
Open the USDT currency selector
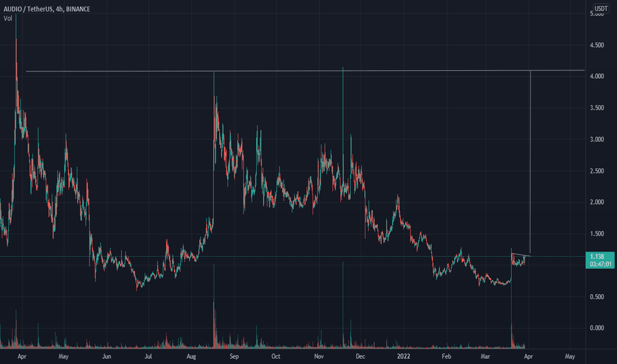(x=601, y=8)
